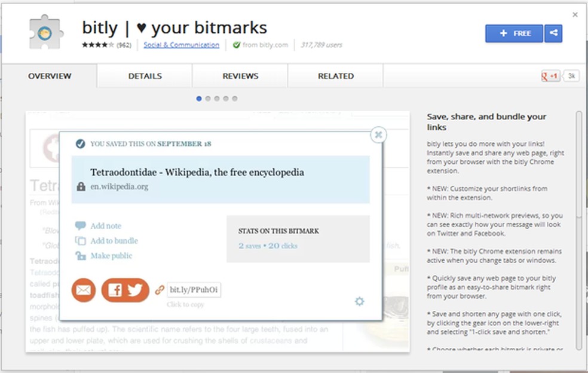Click the Click to copy hint text
The height and width of the screenshot is (373, 588).
pyautogui.click(x=185, y=304)
